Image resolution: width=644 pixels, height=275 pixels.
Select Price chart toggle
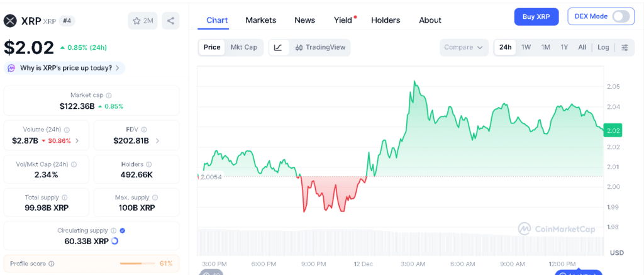click(x=212, y=47)
